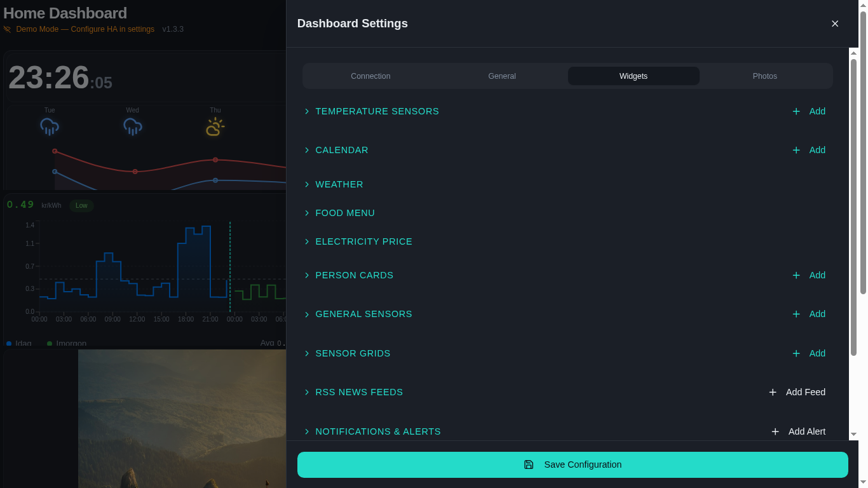Click the NOTIFICATIONS & ALERTS heading text
The height and width of the screenshot is (488, 868).
tap(378, 431)
